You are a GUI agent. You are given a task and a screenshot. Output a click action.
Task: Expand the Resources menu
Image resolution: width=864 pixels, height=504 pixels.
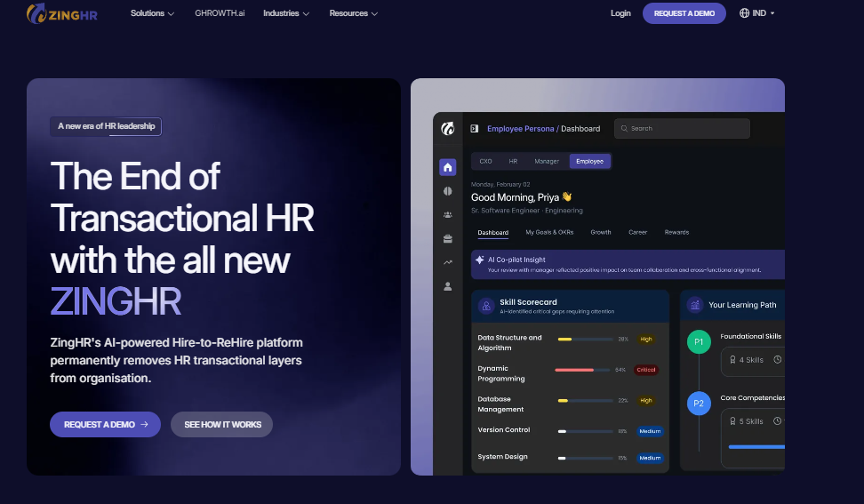pyautogui.click(x=353, y=13)
